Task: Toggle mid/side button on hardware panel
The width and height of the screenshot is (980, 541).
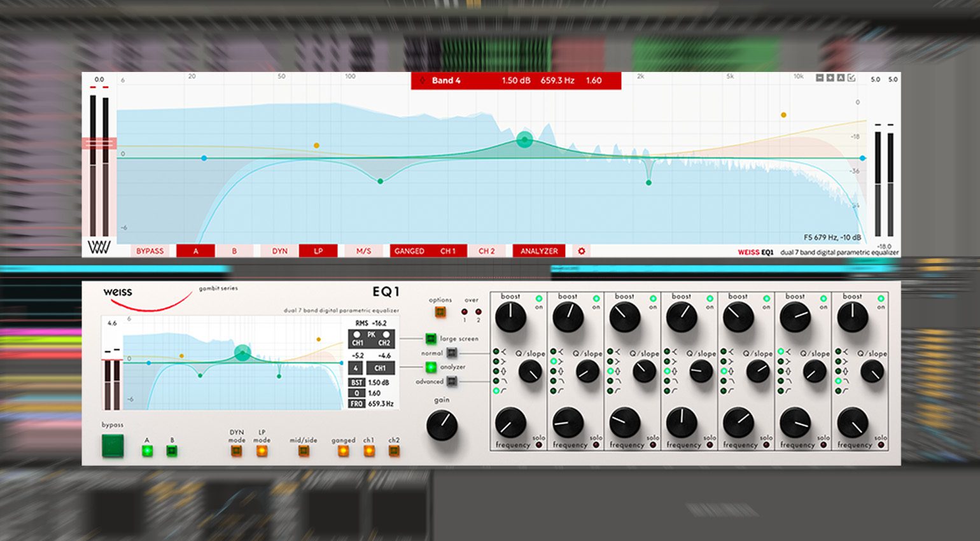Action: coord(304,451)
